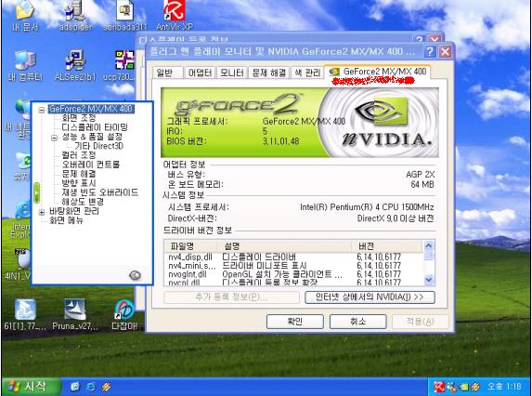Image resolution: width=532 pixels, height=396 pixels.
Task: Switch to the 모니터 tab
Action: point(231,73)
